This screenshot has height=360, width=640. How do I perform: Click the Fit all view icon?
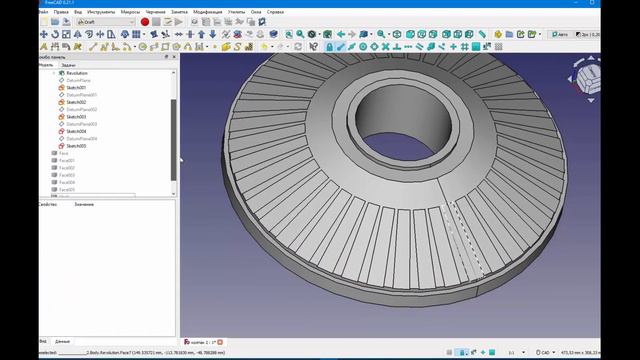point(289,34)
